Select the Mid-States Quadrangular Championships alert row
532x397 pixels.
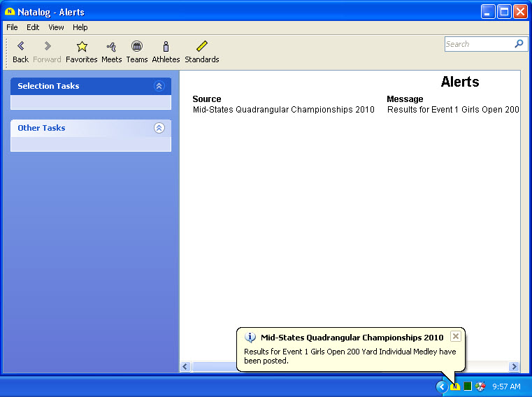[x=283, y=110]
